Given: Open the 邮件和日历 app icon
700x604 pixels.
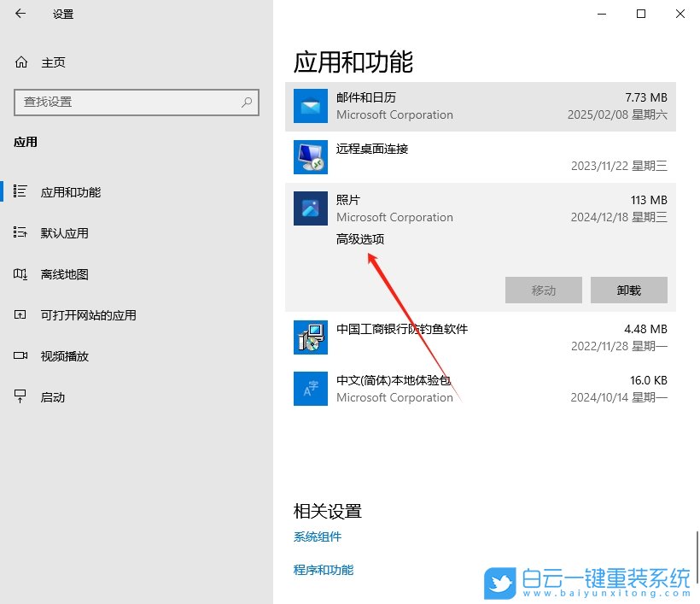Looking at the screenshot, I should click(310, 103).
